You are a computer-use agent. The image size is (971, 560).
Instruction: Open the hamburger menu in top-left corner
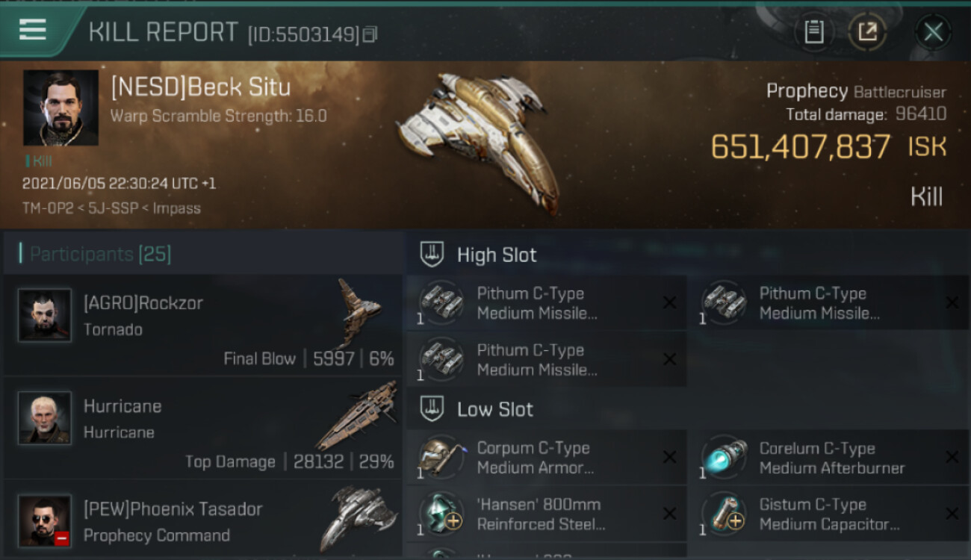[x=32, y=30]
